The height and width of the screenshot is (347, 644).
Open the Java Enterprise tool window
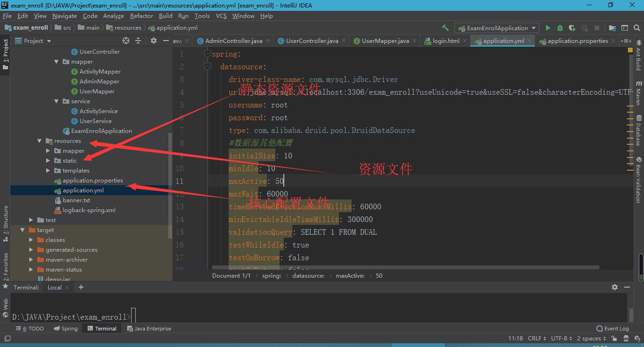[x=149, y=329]
